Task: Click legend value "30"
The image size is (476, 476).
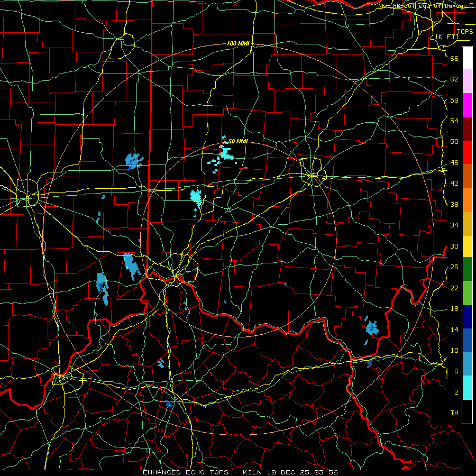Action: coord(454,246)
